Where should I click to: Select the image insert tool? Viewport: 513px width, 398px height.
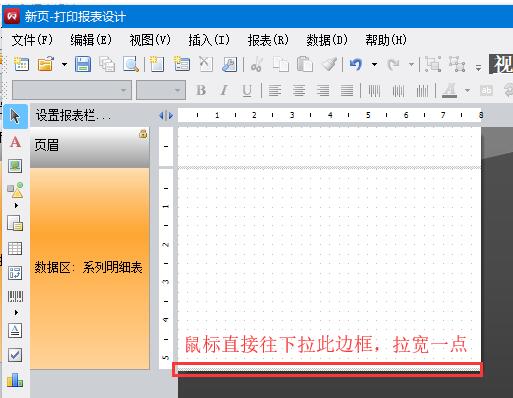point(15,166)
